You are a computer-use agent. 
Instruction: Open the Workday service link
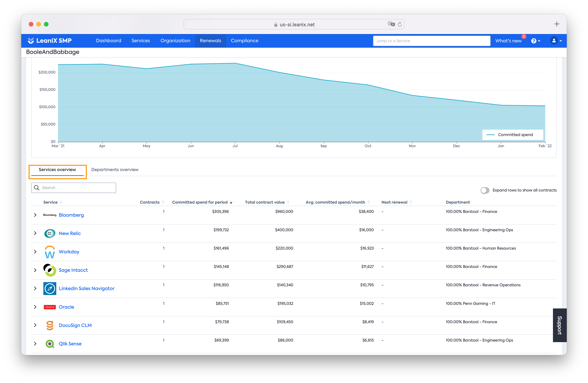69,252
